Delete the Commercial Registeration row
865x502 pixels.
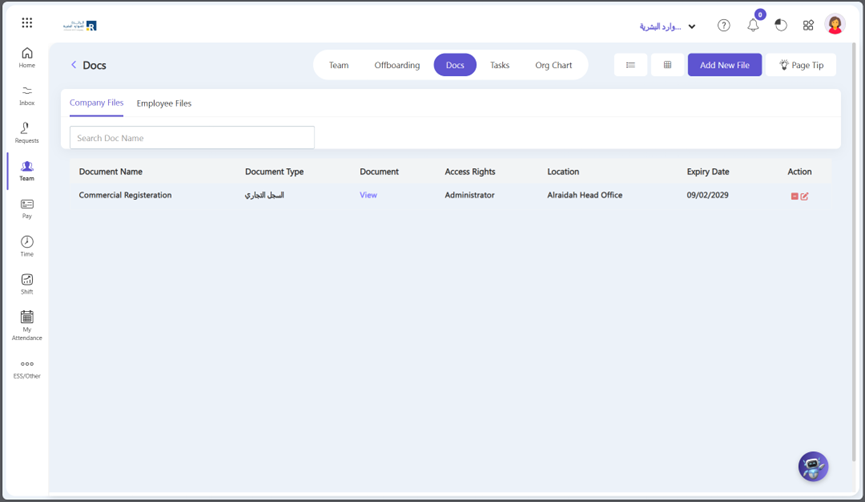click(795, 196)
